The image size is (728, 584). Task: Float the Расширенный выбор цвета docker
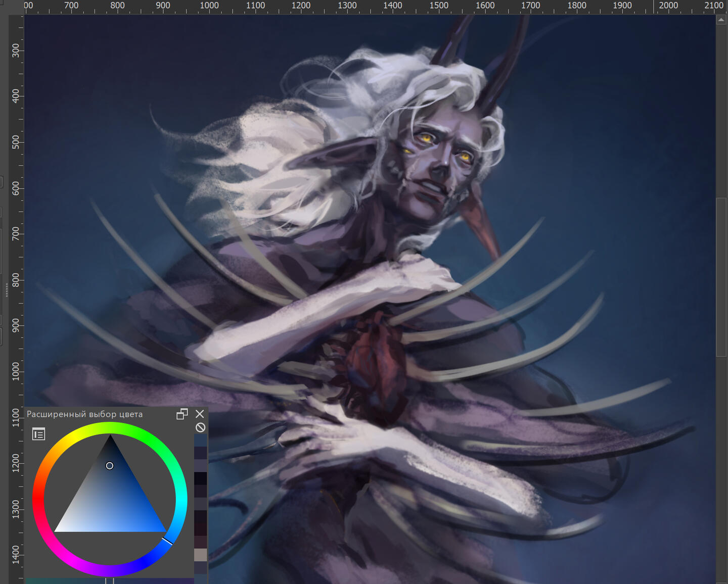point(182,414)
